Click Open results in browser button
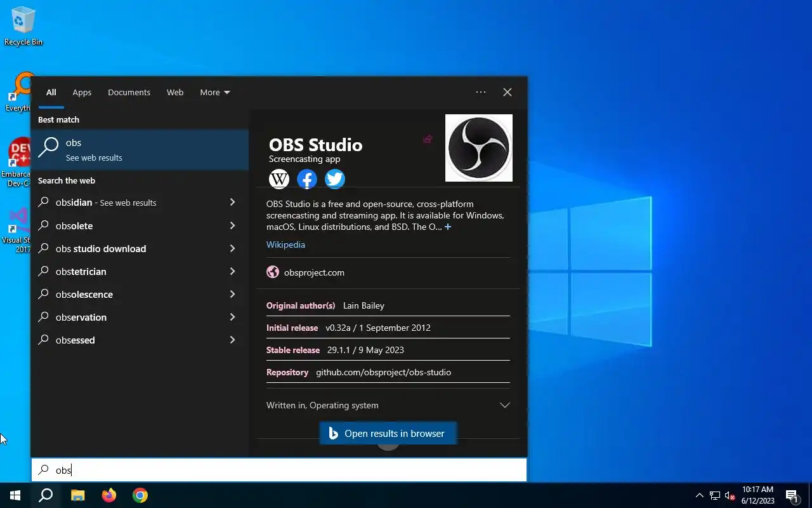812x508 pixels. click(x=388, y=434)
